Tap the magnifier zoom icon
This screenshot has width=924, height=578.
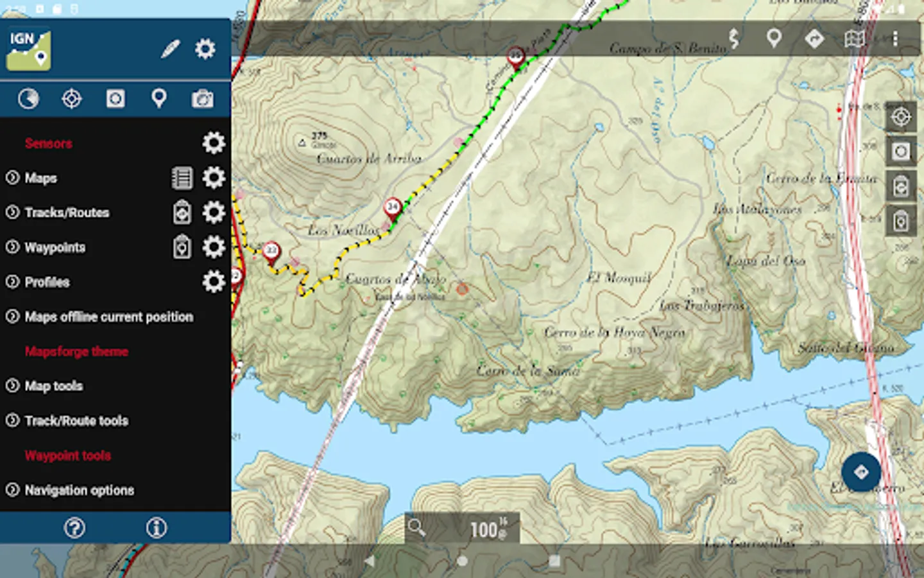416,528
